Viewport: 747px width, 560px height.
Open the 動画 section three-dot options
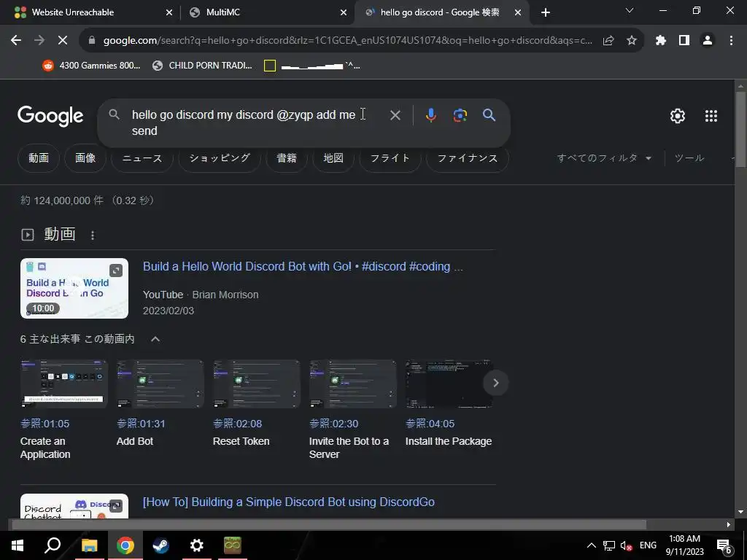(x=93, y=235)
